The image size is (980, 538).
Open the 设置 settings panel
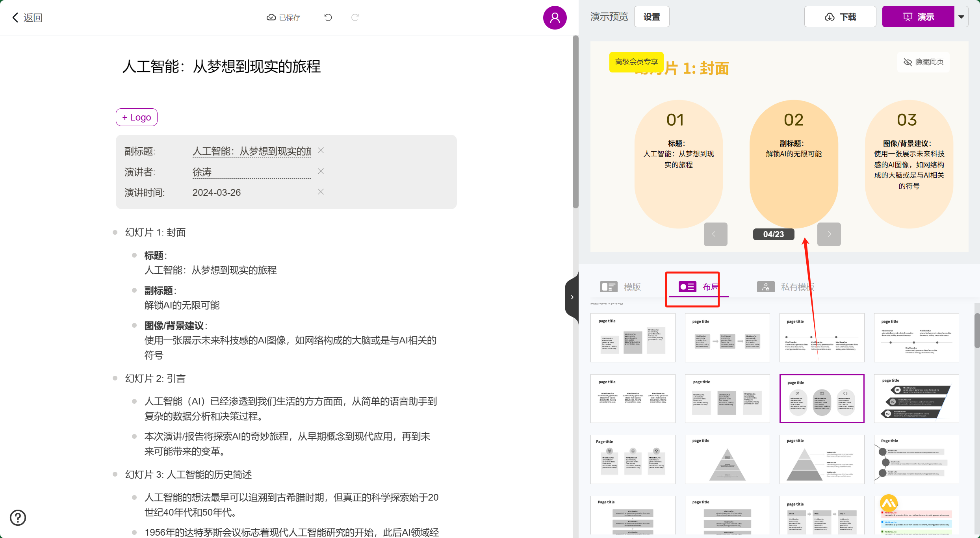click(651, 17)
